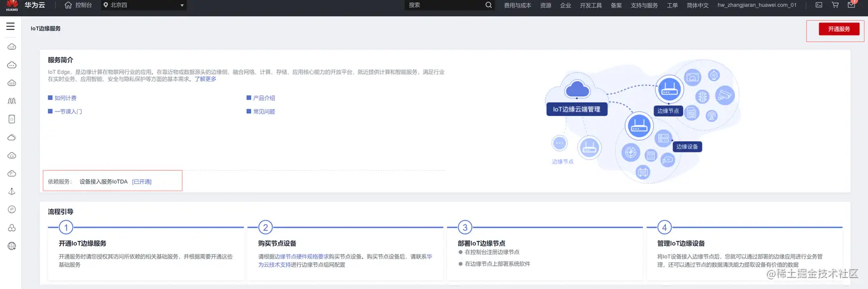
Task: Click 在边缘节点上部署系统软件 bullet text
Action: (x=498, y=264)
